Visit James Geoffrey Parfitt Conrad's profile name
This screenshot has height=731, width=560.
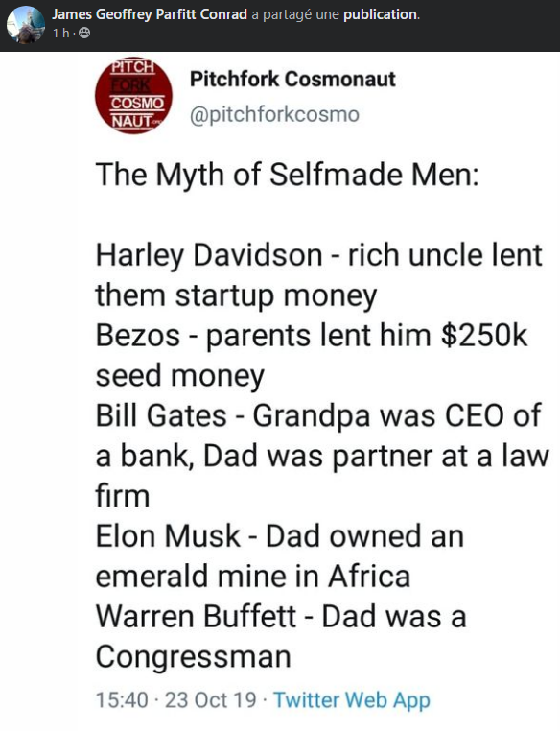tap(150, 14)
